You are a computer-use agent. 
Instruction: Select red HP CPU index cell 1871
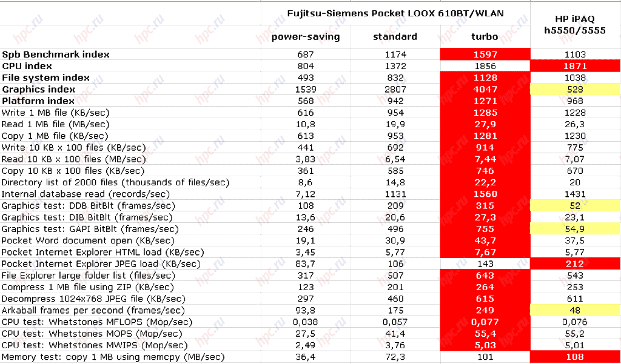point(576,66)
